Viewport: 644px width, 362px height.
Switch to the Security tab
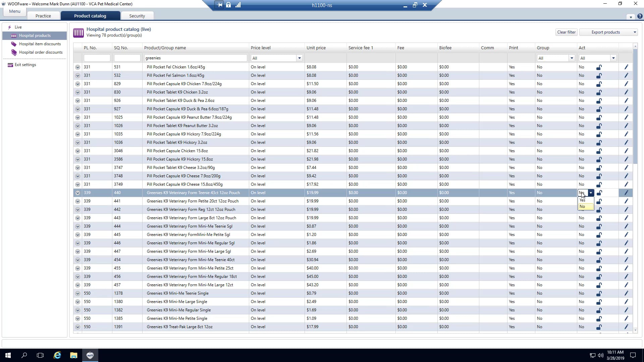(137, 16)
